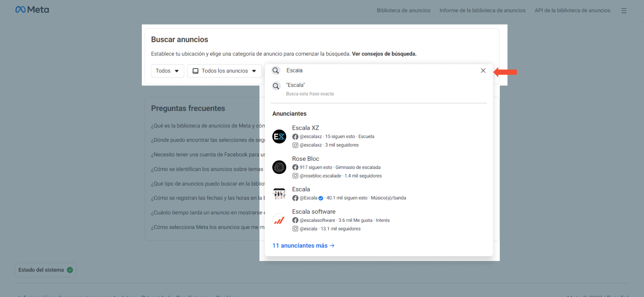The width and height of the screenshot is (644, 297).
Task: Open the question ¿Cómo se registran las fechas
Action: (x=208, y=198)
